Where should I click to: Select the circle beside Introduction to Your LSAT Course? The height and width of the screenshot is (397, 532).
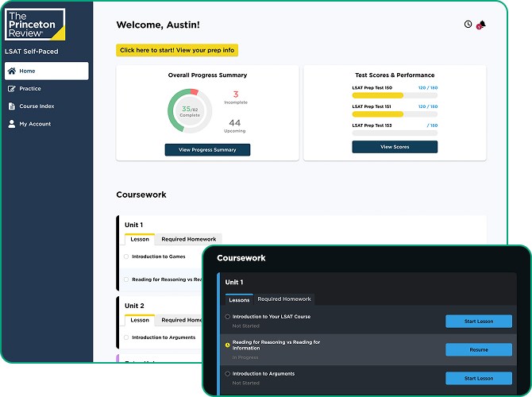pos(228,317)
